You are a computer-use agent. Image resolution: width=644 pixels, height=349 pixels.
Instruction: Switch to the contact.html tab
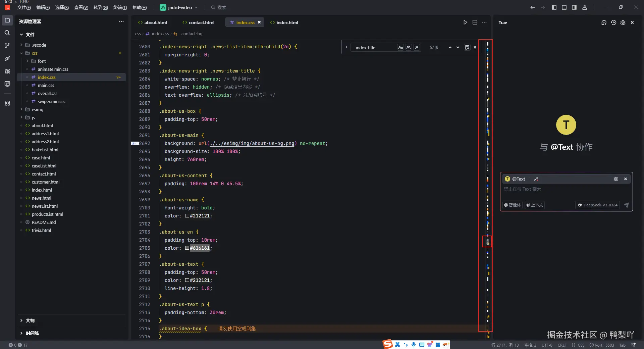pos(201,22)
